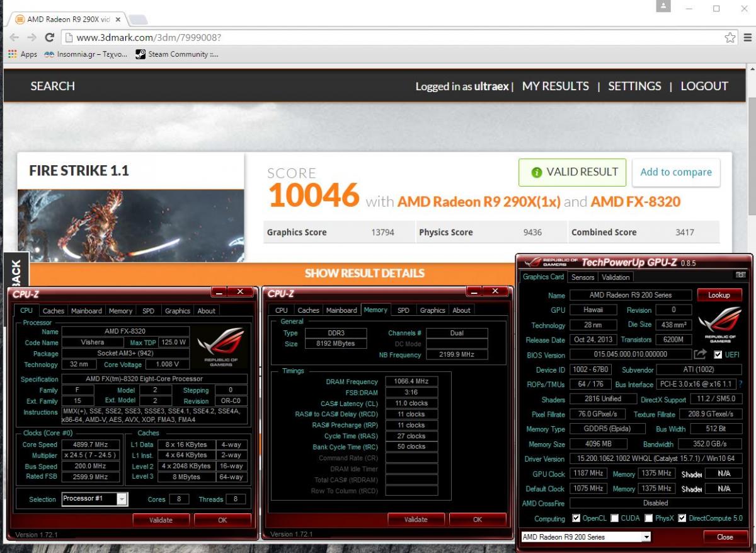The height and width of the screenshot is (553, 756).
Task: Toggle the CUDA checkbox
Action: 614,518
